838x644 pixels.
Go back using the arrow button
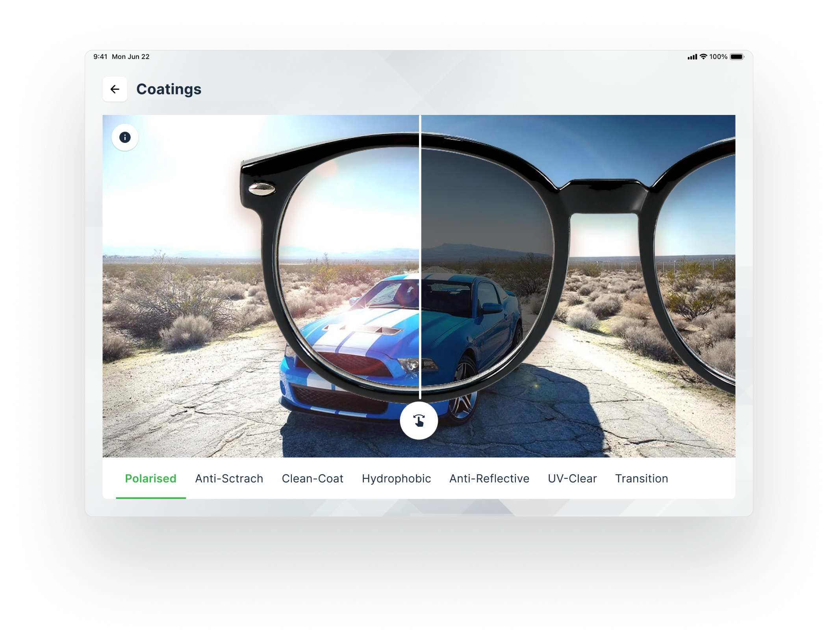(x=115, y=89)
